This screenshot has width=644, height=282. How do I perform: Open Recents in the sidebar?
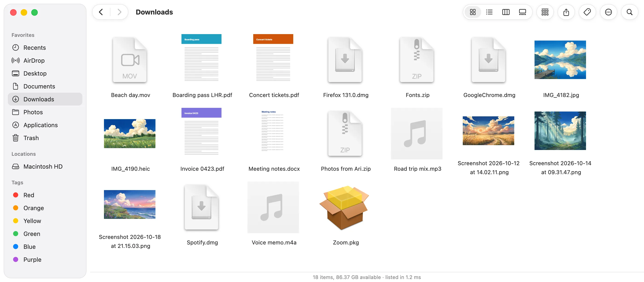pos(45,48)
